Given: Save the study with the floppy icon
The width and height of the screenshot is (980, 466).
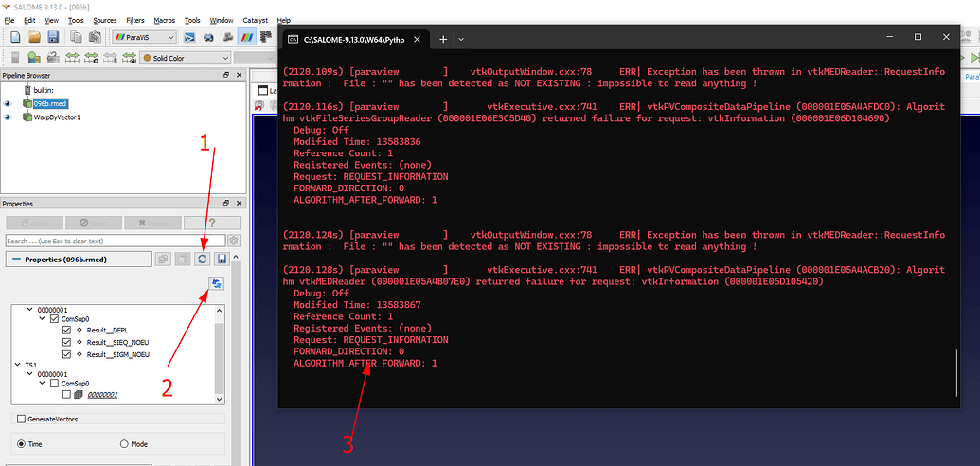Looking at the screenshot, I should (53, 37).
